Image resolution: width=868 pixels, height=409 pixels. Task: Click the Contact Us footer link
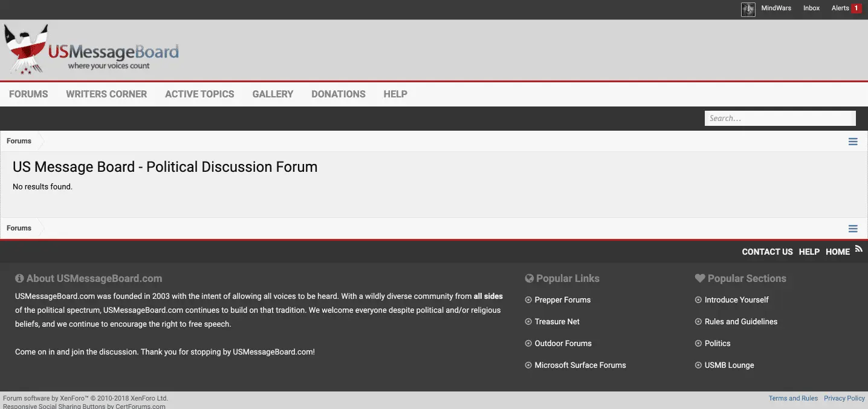point(767,252)
